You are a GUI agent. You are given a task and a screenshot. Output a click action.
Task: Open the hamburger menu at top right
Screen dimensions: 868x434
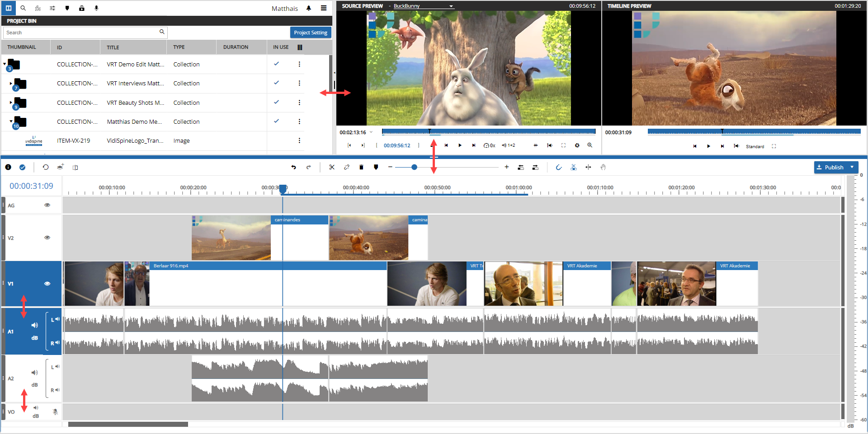pyautogui.click(x=324, y=8)
